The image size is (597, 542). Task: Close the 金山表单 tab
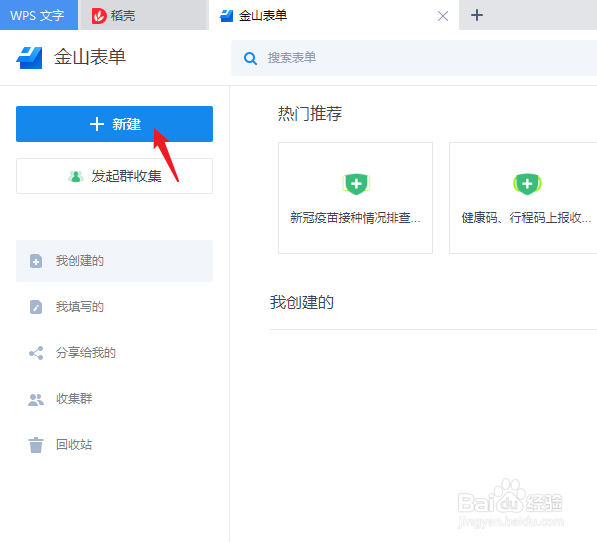(x=443, y=16)
